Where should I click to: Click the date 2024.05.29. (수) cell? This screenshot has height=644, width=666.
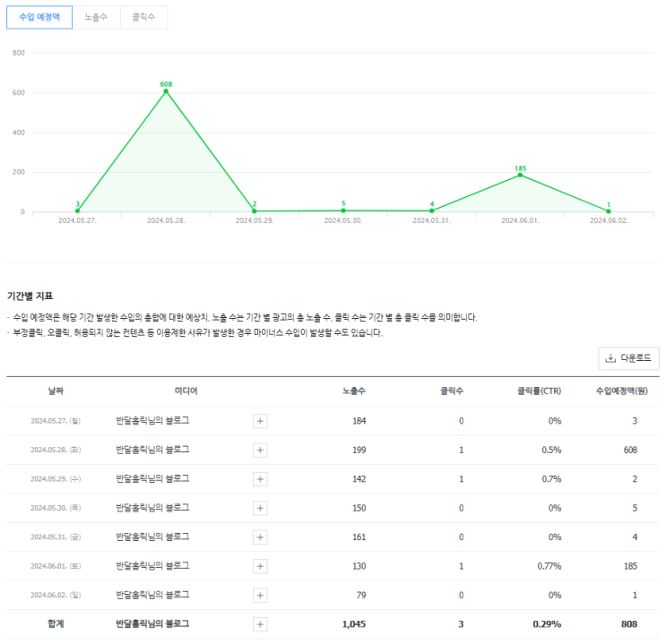pos(56,479)
